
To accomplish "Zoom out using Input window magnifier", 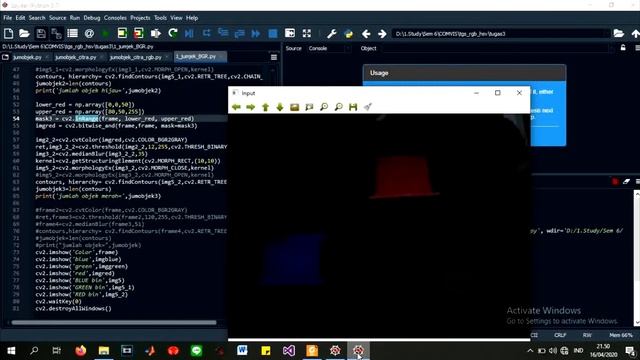I will click(338, 107).
